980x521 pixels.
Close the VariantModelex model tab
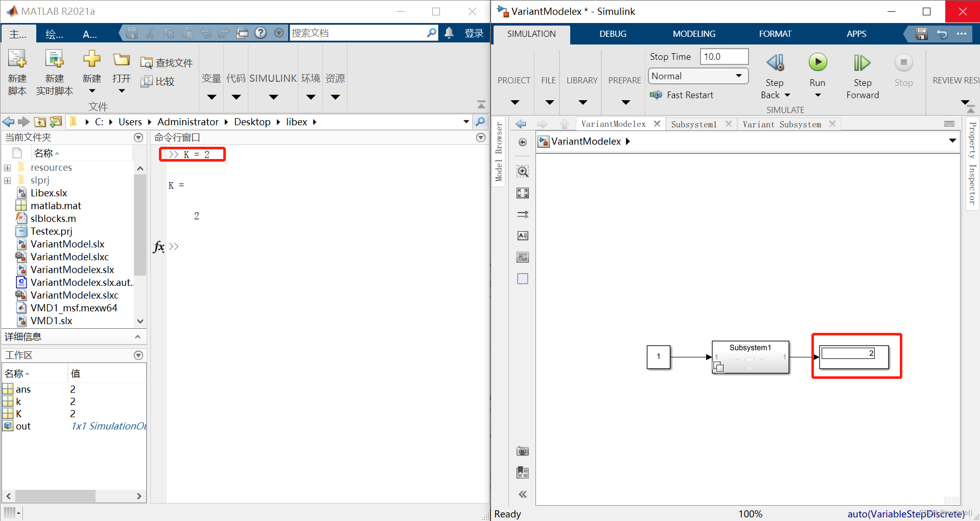[657, 124]
